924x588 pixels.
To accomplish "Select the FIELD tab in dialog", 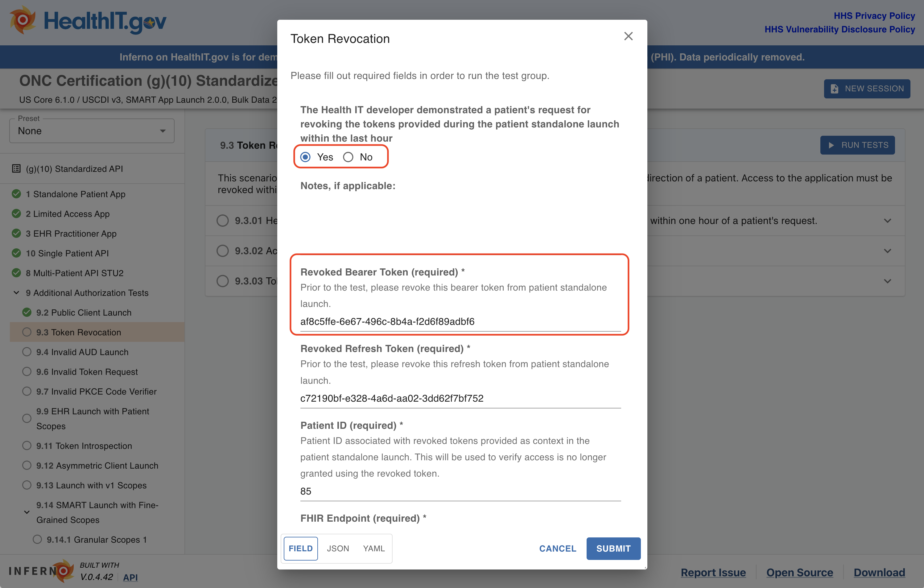I will 300,548.
